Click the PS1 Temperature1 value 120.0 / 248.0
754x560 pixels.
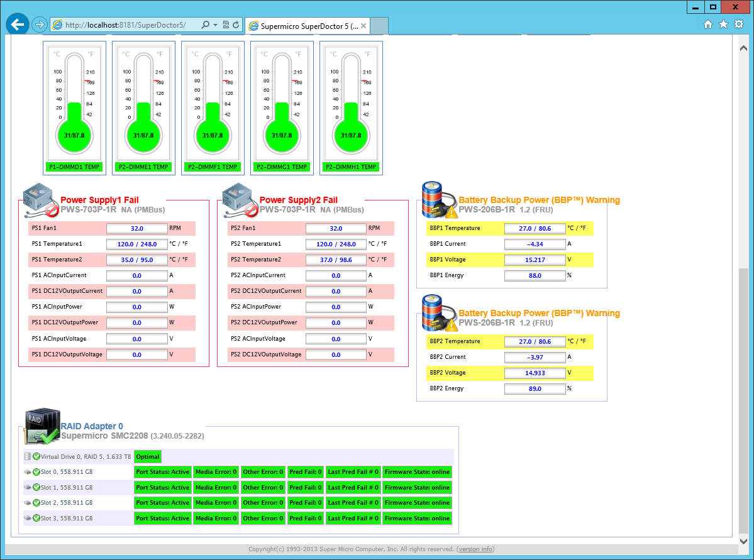pos(136,244)
